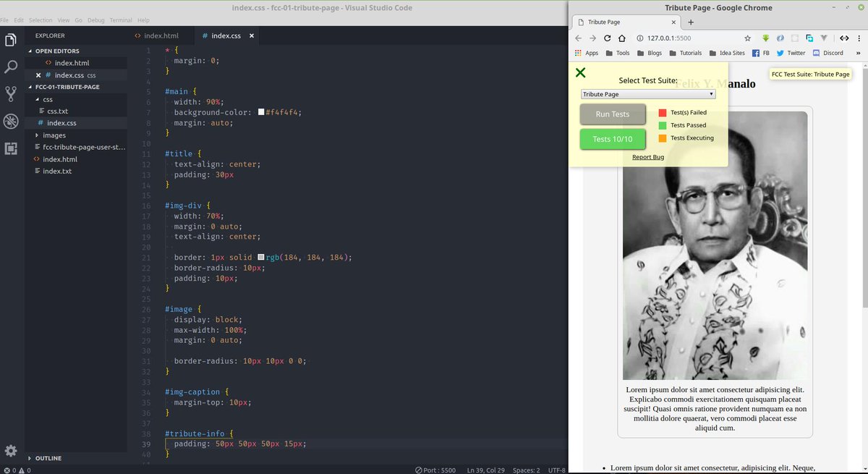Screen dimensions: 868x474
Task: Open the Apps bookmark shortcut
Action: (587, 53)
